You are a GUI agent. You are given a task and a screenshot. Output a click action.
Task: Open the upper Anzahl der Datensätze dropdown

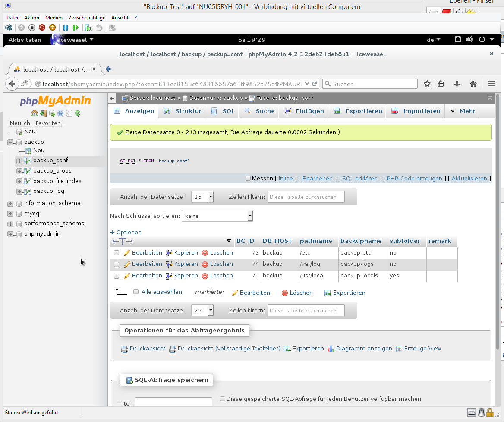(202, 197)
